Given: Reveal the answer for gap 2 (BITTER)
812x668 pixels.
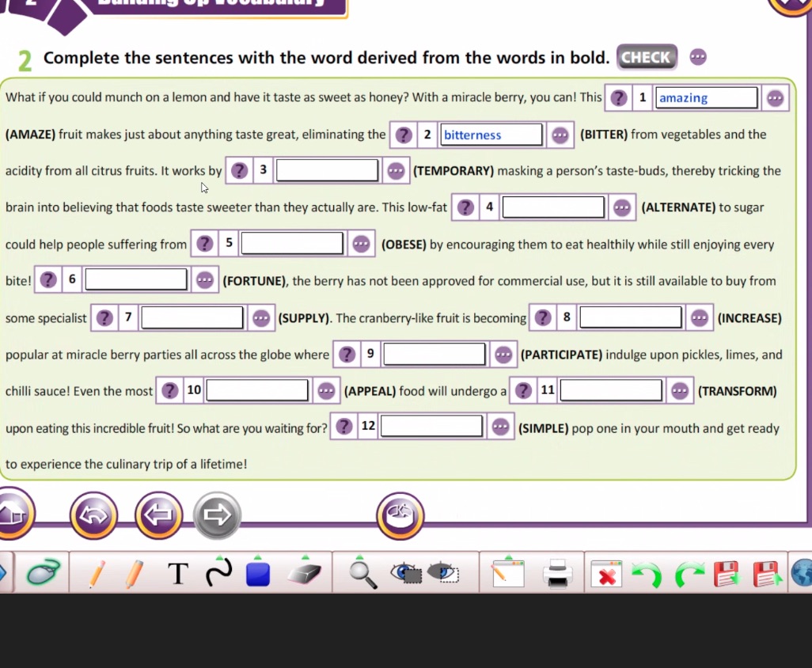Looking at the screenshot, I should [x=560, y=135].
